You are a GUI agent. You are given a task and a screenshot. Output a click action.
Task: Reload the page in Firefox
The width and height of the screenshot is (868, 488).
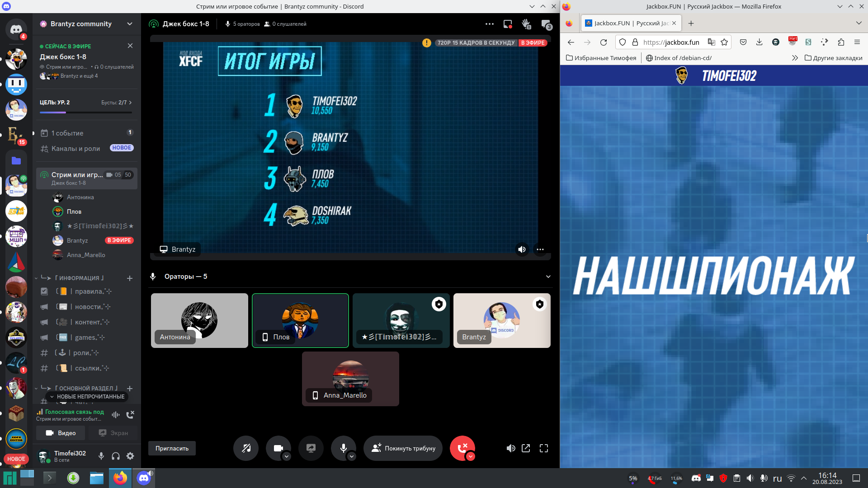coord(604,42)
